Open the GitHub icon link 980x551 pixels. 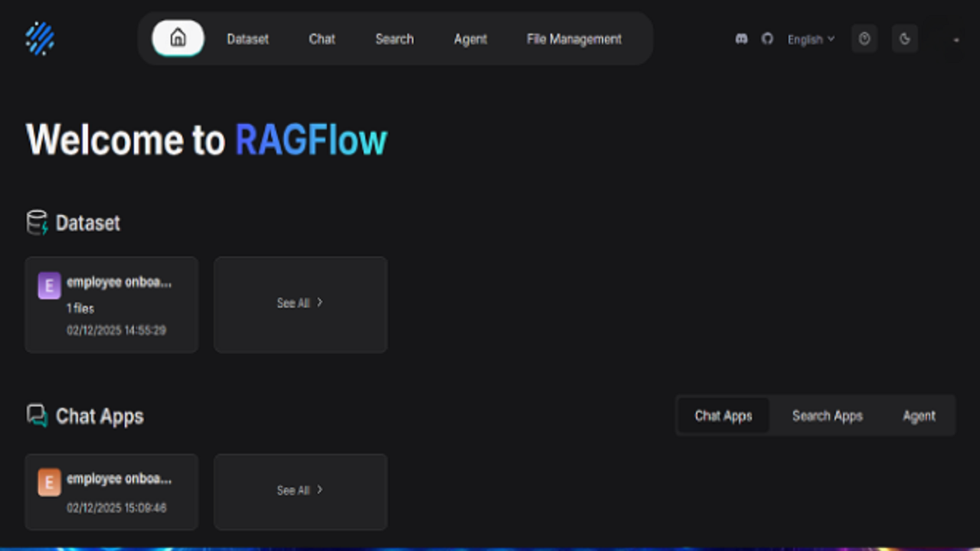click(767, 38)
